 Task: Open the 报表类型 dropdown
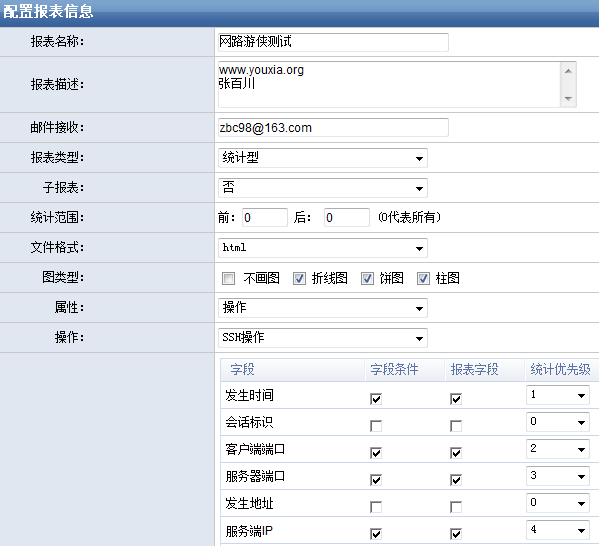[x=323, y=158]
